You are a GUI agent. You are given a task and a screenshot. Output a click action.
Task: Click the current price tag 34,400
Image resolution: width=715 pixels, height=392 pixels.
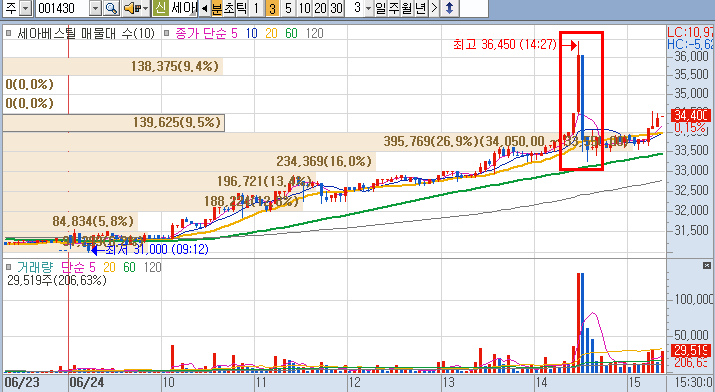tap(691, 115)
